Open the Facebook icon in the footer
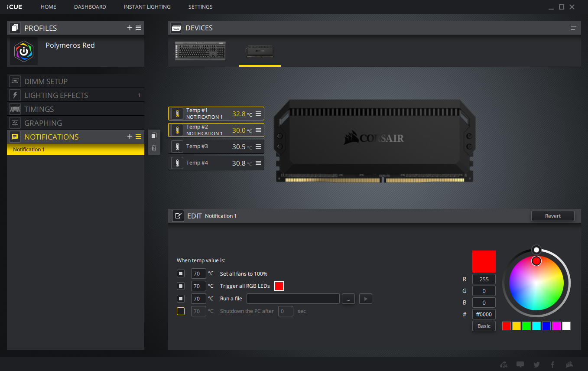This screenshot has height=371, width=588. click(x=552, y=364)
